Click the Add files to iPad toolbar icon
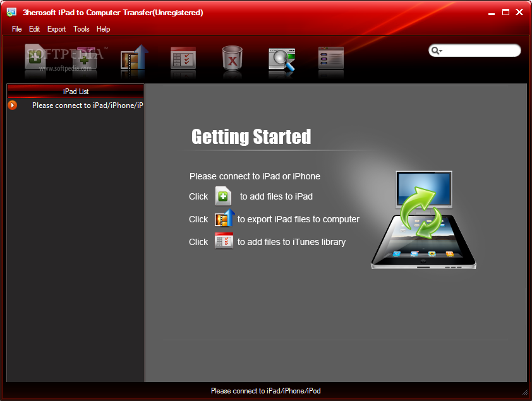This screenshot has width=532, height=401. point(36,57)
